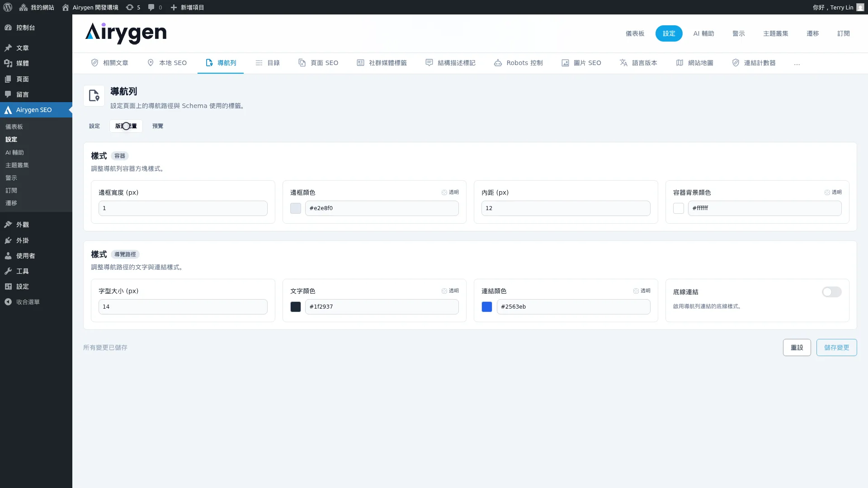This screenshot has width=868, height=488.
Task: Toggle 透明 for 文字顏色
Action: pyautogui.click(x=450, y=291)
